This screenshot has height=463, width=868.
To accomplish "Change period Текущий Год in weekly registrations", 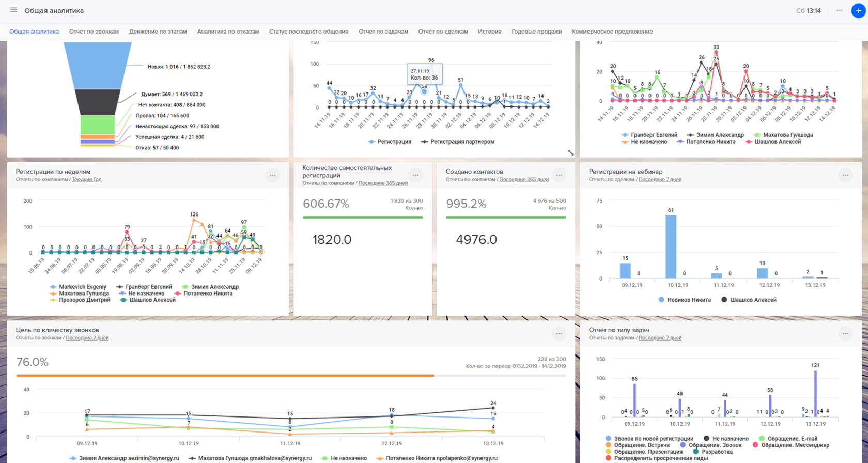I will (87, 179).
